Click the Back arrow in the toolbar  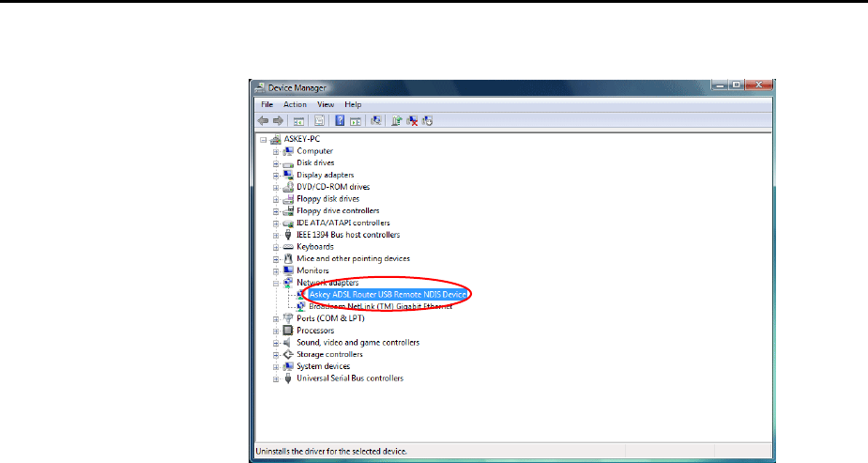263,121
